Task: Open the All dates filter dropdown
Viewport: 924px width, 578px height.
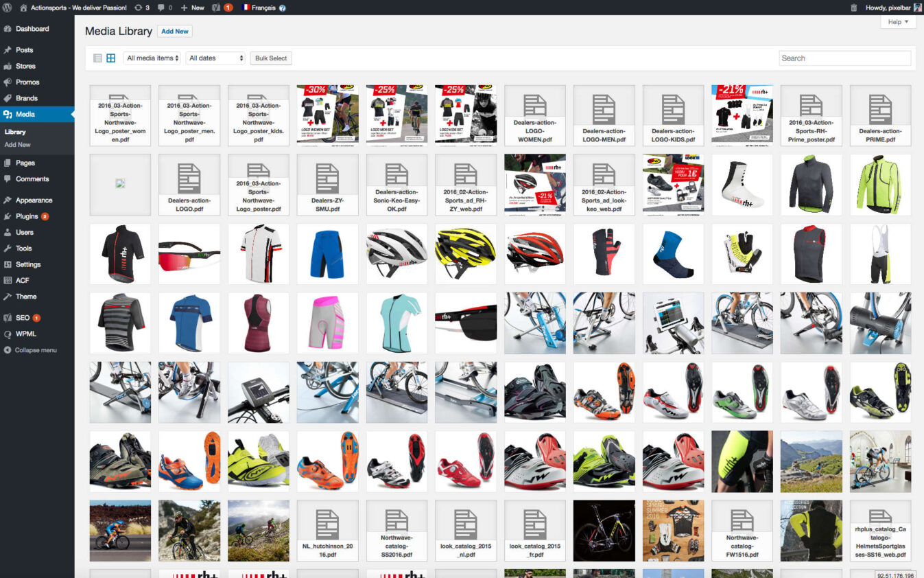Action: click(x=215, y=58)
